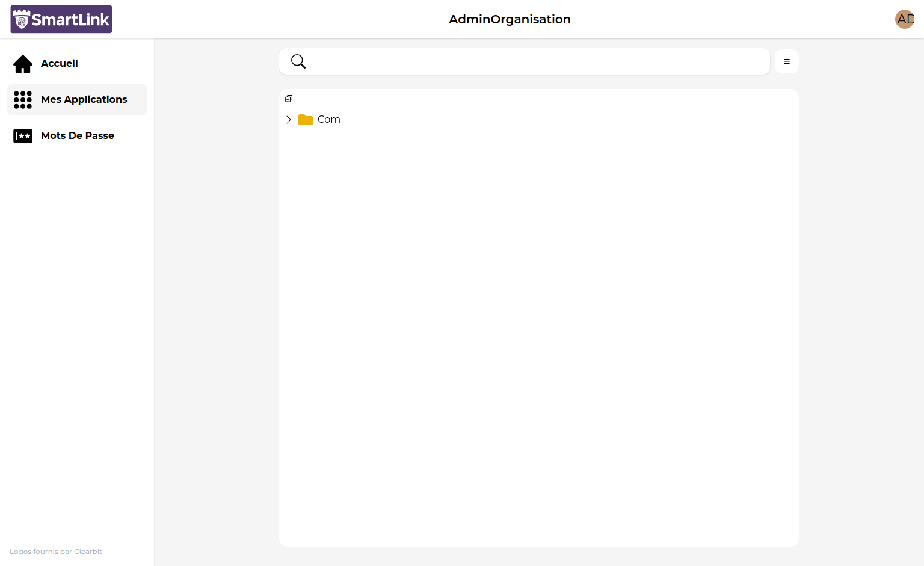Viewport: 924px width, 566px height.
Task: Click the expand-all icon above the folder tree
Action: point(289,99)
